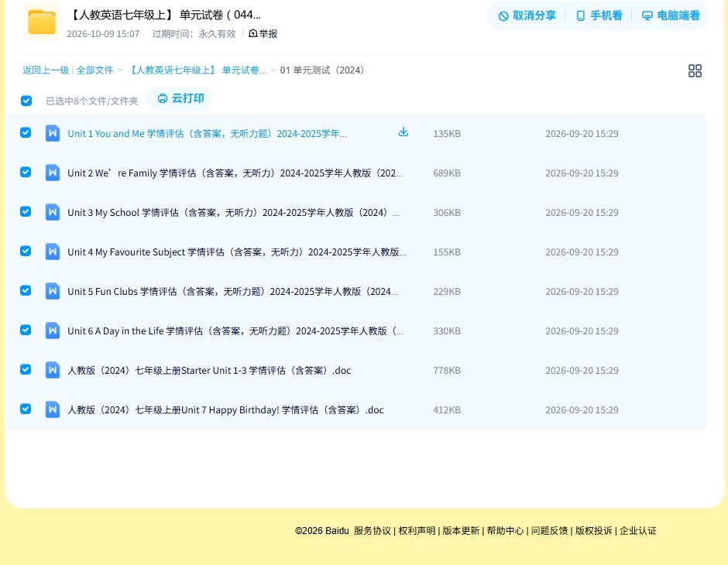Click the yellow shared folder icon
This screenshot has width=728, height=565.
42,22
